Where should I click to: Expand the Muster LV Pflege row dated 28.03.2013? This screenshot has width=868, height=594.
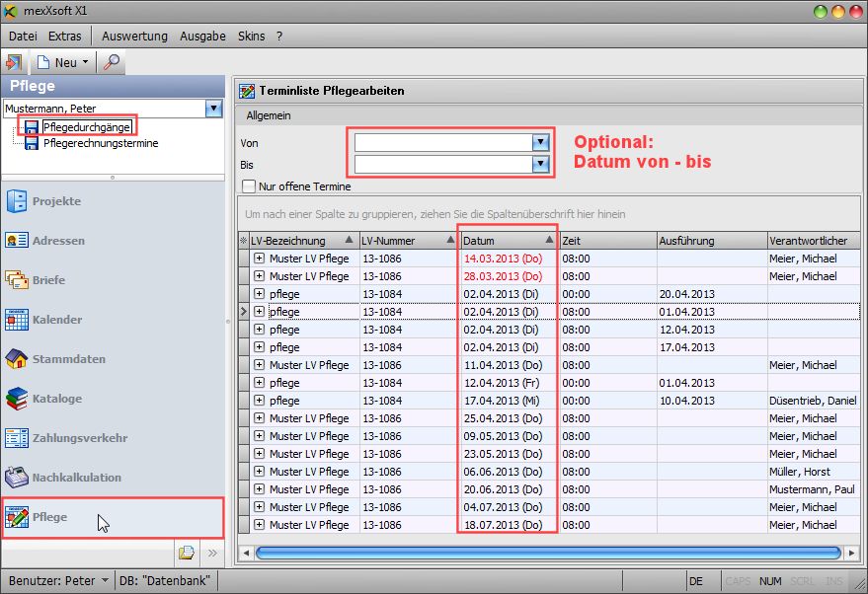click(259, 276)
